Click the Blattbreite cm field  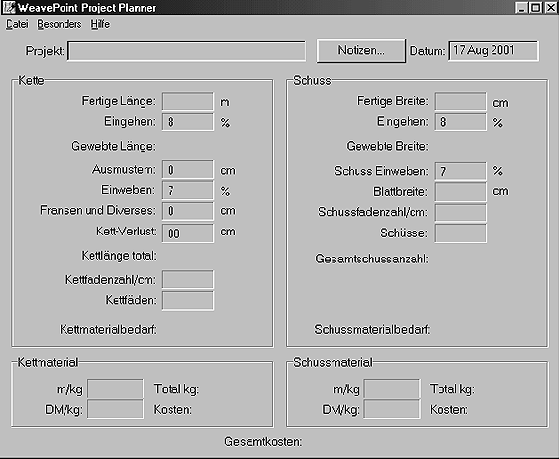461,192
